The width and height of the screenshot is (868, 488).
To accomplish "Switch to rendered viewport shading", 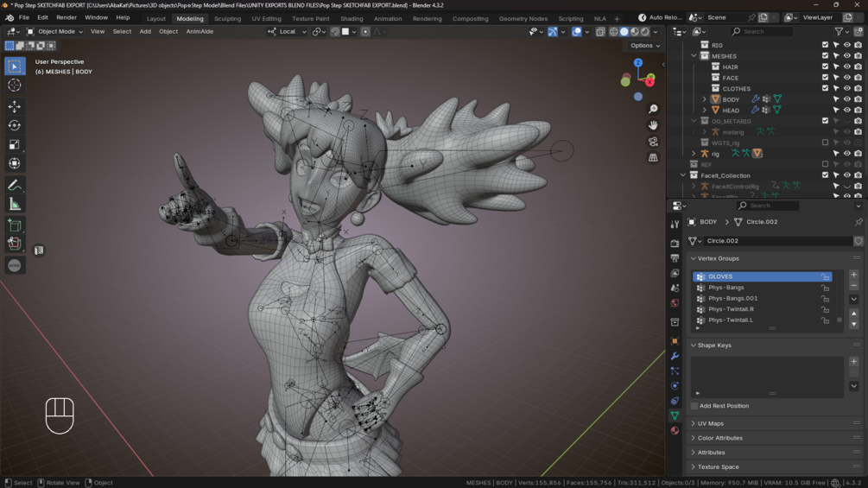I will pyautogui.click(x=645, y=32).
